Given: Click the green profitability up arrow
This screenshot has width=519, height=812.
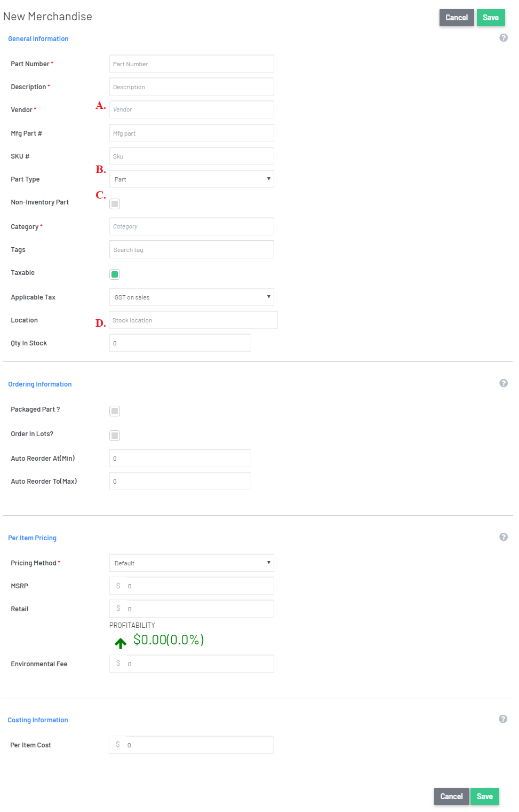Looking at the screenshot, I should 121,643.
